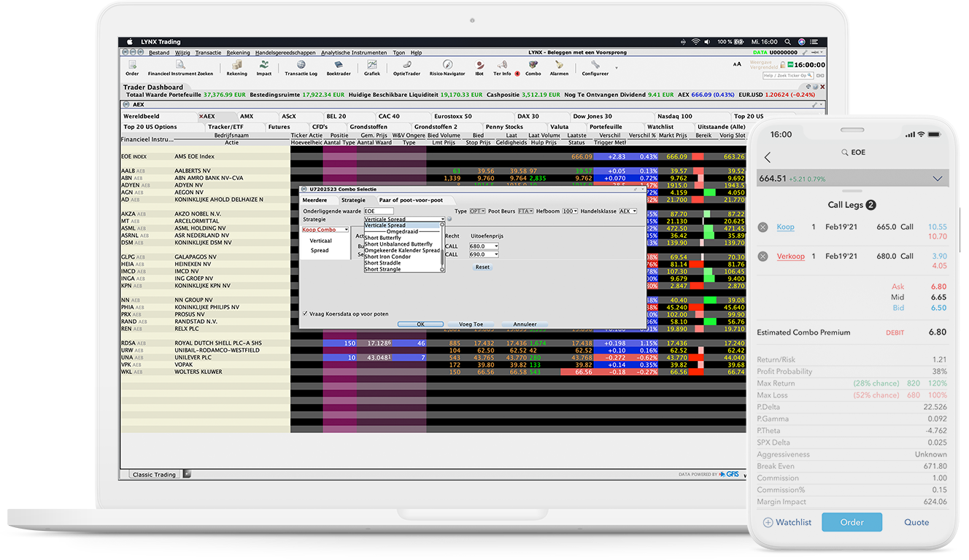
Task: Tap the Order button on phone
Action: click(x=852, y=522)
